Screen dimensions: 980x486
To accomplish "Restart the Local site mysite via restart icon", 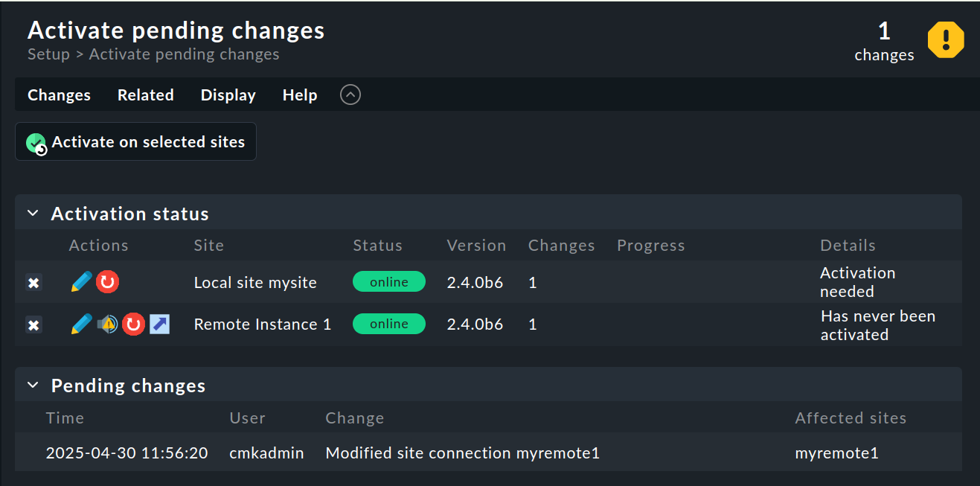I will tap(108, 281).
